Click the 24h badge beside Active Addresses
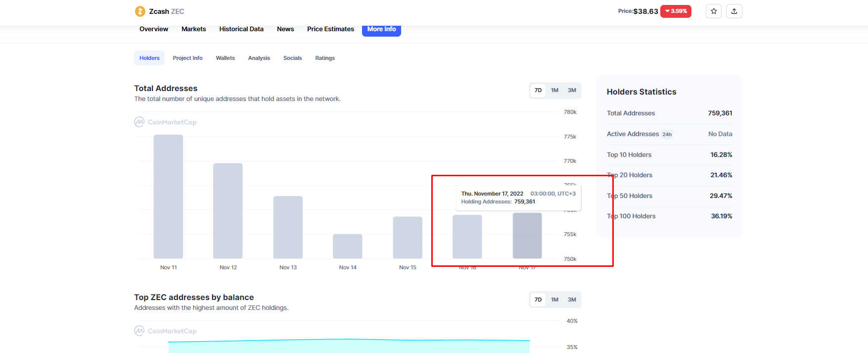 (667, 134)
